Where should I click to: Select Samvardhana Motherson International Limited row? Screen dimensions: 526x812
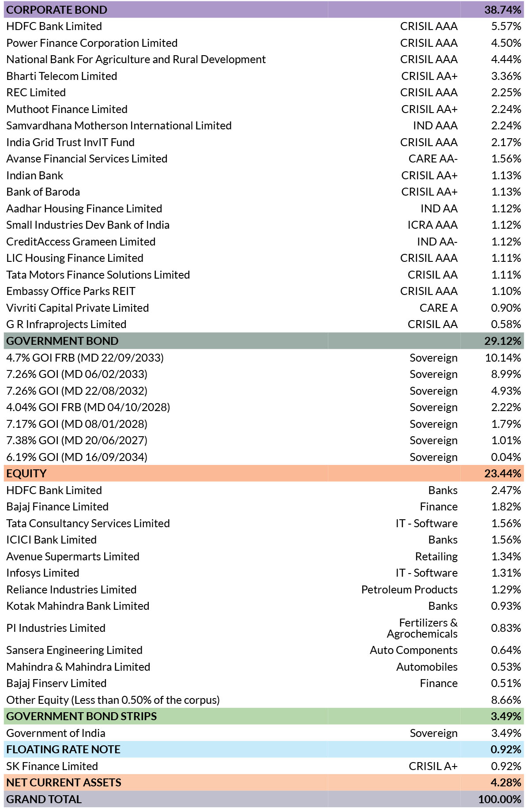click(119, 125)
